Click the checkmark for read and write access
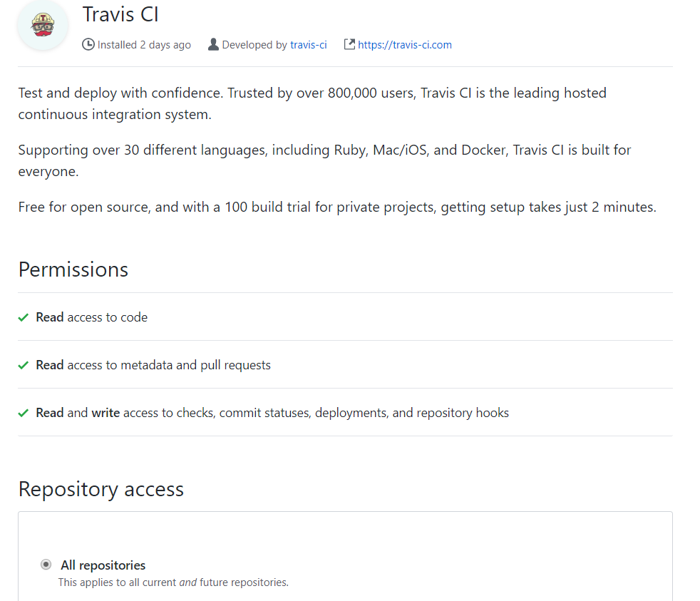The width and height of the screenshot is (700, 601). (23, 412)
